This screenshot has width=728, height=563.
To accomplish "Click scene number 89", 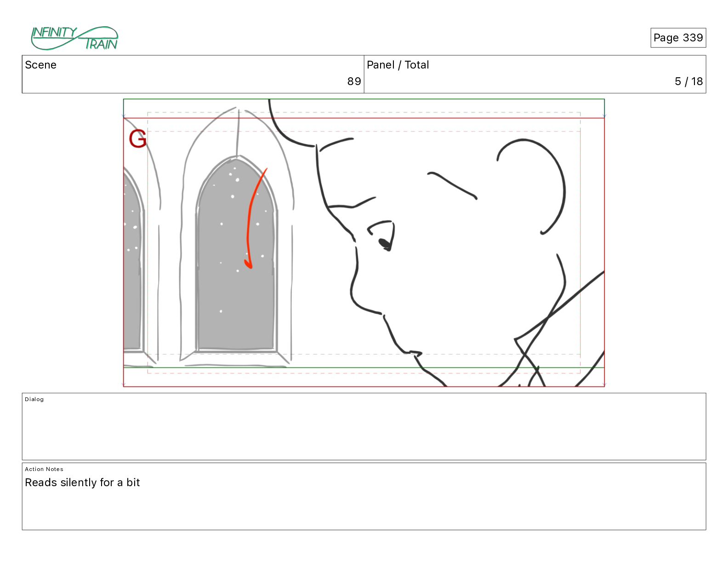I will tap(354, 81).
